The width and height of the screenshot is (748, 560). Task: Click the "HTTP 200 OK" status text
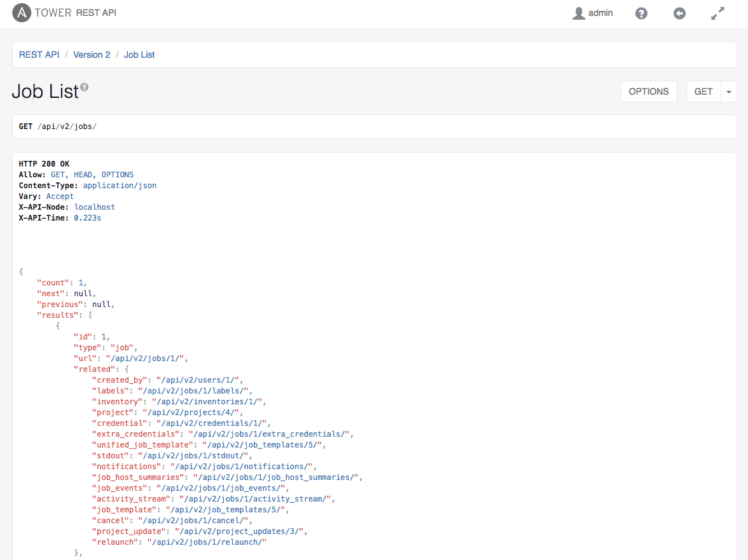(44, 164)
